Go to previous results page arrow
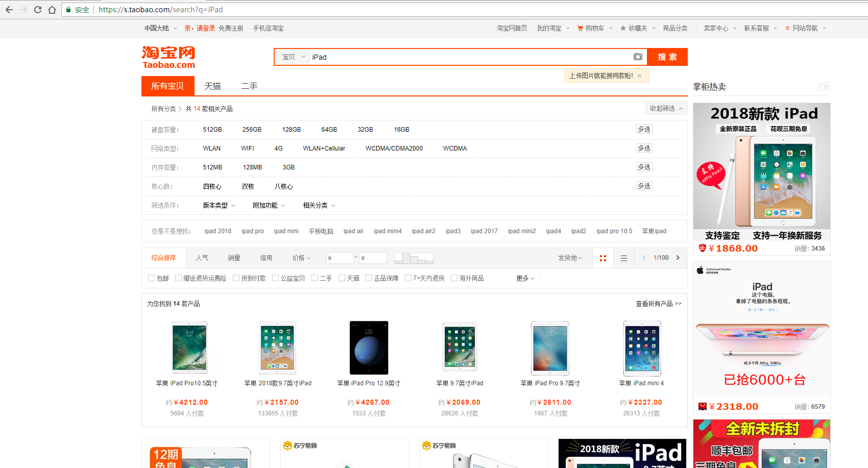The image size is (868, 468). click(x=644, y=258)
